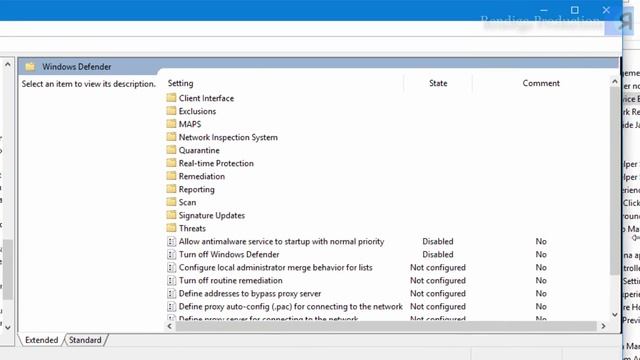640x360 pixels.
Task: Select 'Define proxy auto-config (.pac) for connecting to the network'
Action: coord(291,307)
